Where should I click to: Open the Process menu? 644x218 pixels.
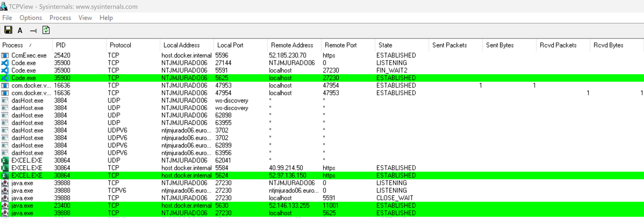(x=60, y=18)
